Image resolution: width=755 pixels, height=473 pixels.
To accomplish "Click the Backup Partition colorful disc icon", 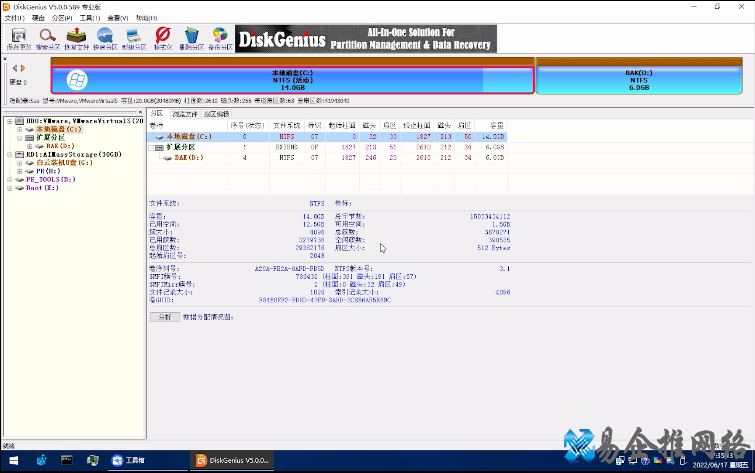I will click(221, 39).
